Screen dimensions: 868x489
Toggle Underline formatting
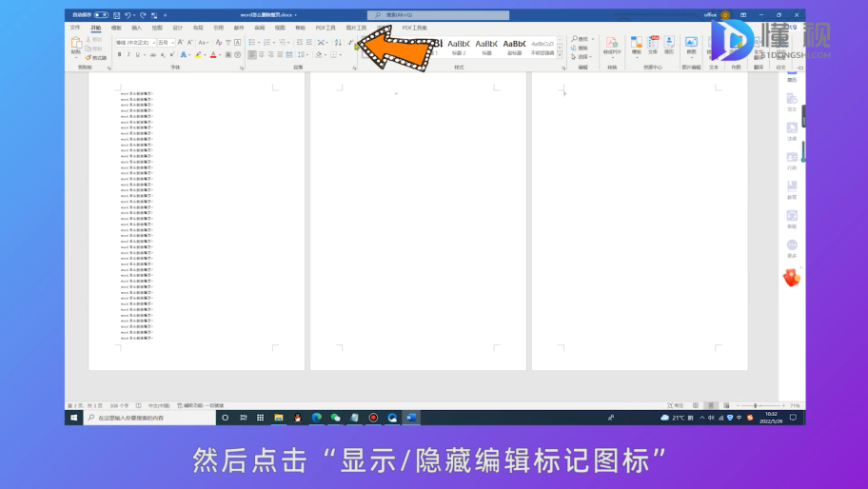[137, 55]
